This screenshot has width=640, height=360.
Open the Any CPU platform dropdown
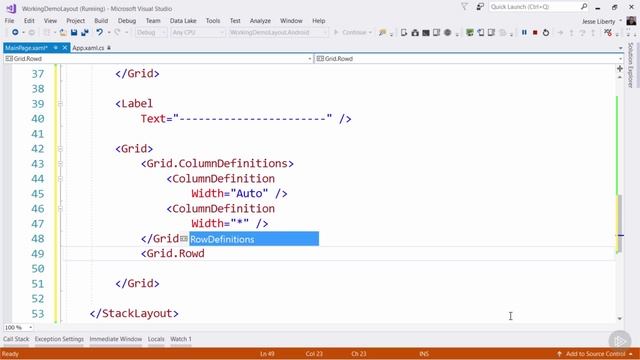pyautogui.click(x=198, y=32)
